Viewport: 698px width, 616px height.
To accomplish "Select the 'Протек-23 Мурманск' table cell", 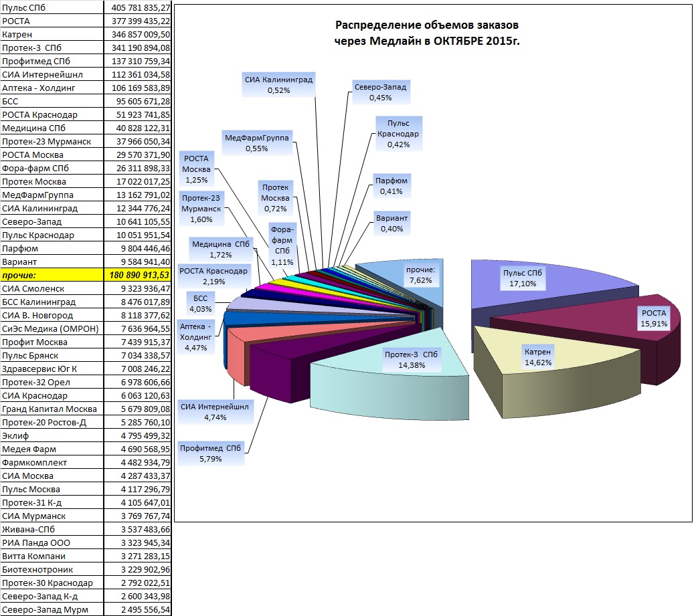I will click(52, 141).
